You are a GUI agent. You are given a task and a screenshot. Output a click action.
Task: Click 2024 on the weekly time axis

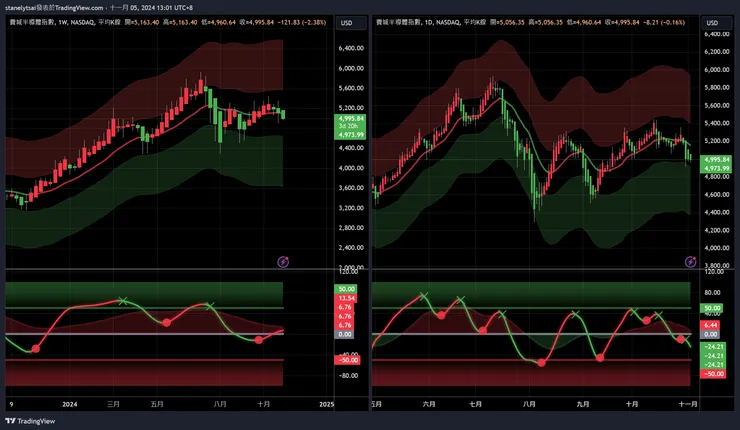tap(69, 405)
